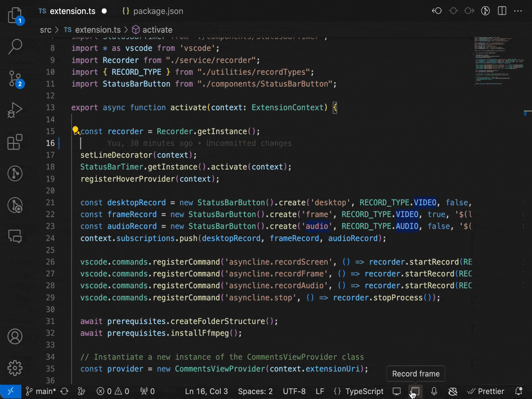Open Go to Line via Ln 16, Col 3
This screenshot has height=399, width=532.
[x=206, y=391]
